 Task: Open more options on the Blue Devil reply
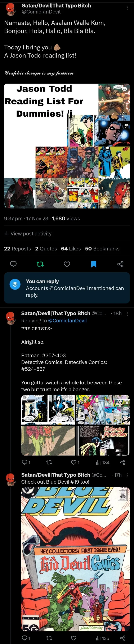(x=127, y=475)
